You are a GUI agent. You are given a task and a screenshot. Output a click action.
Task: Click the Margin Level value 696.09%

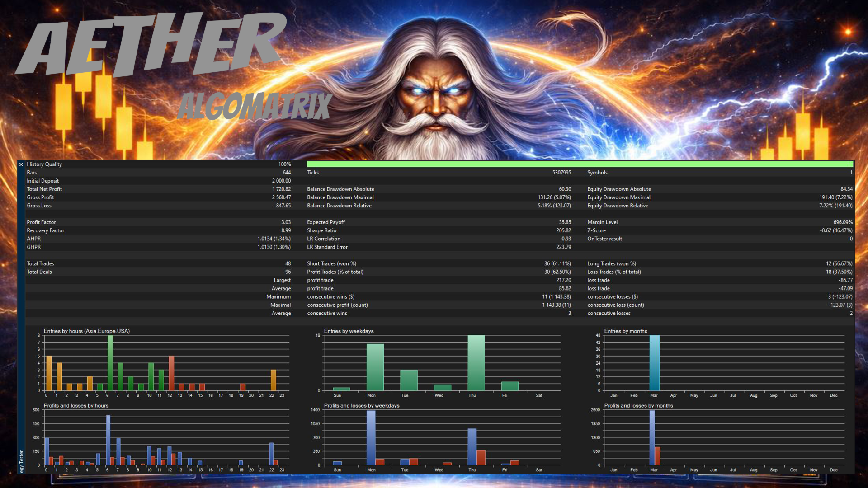click(843, 222)
